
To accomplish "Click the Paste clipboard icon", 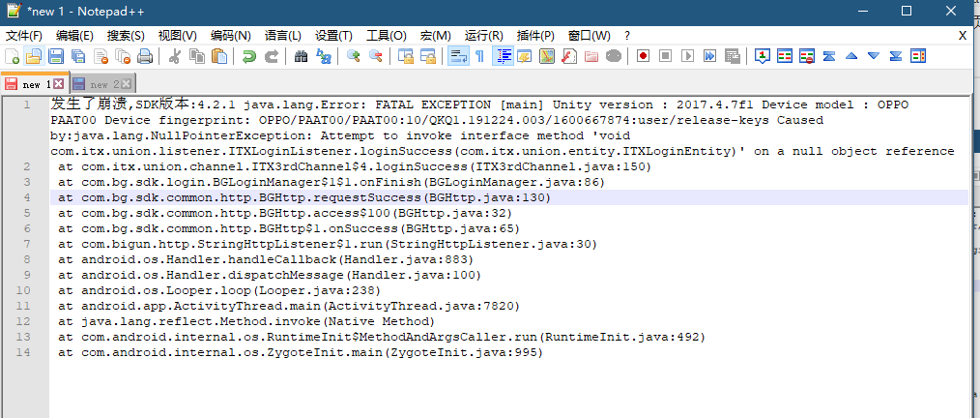I will 219,56.
